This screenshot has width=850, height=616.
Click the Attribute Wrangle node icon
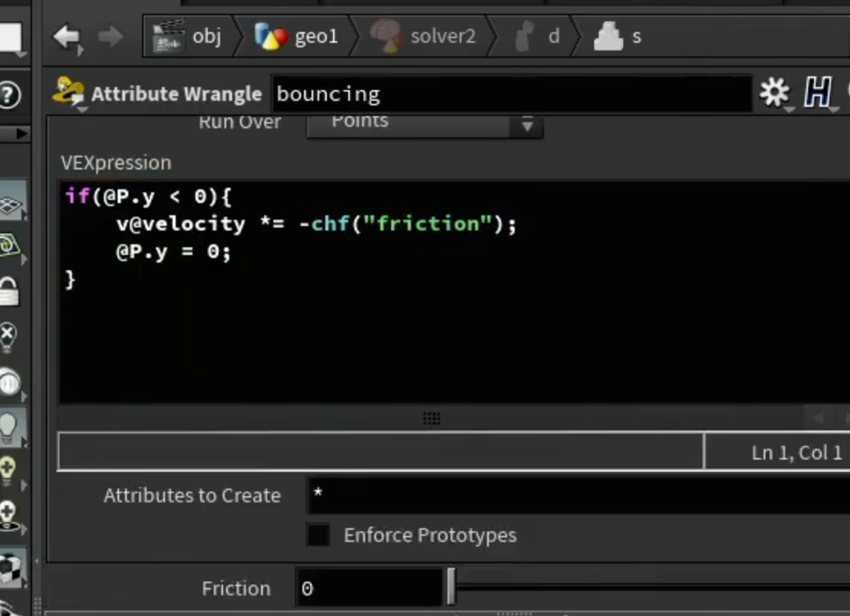(68, 92)
